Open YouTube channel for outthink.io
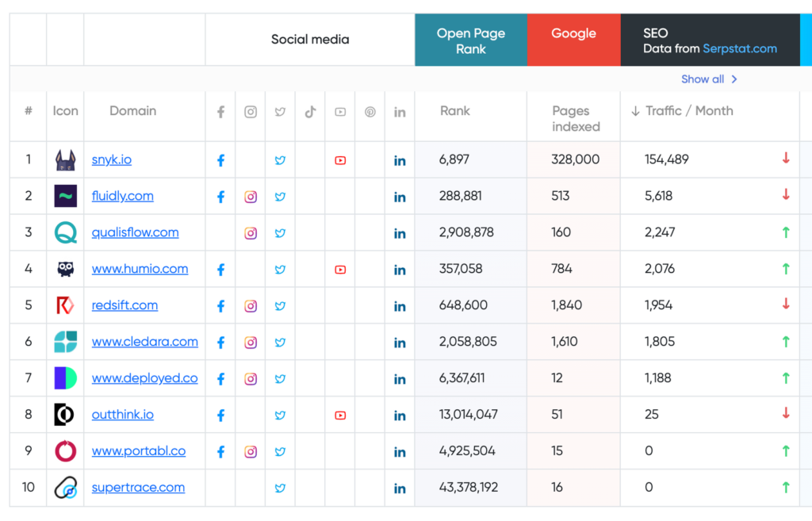Viewport: 812px width, 521px height. [x=340, y=416]
